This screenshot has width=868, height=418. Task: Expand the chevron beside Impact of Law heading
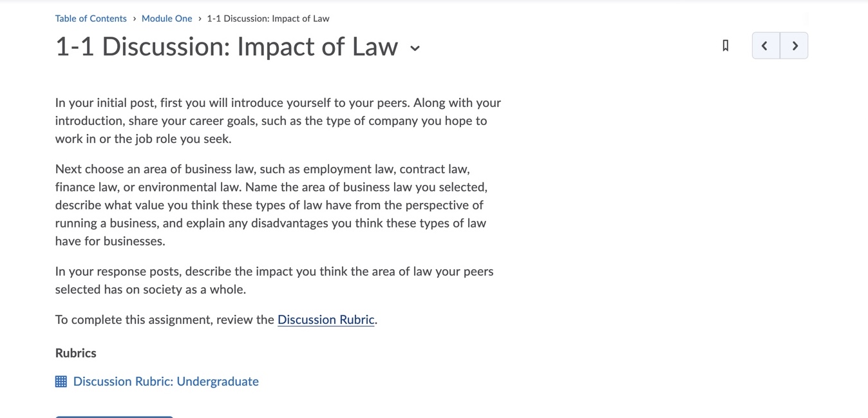click(415, 48)
